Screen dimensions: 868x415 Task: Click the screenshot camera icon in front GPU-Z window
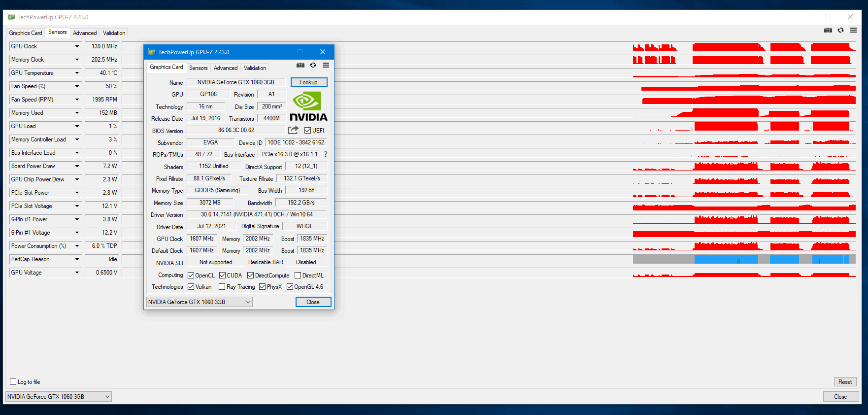(300, 65)
